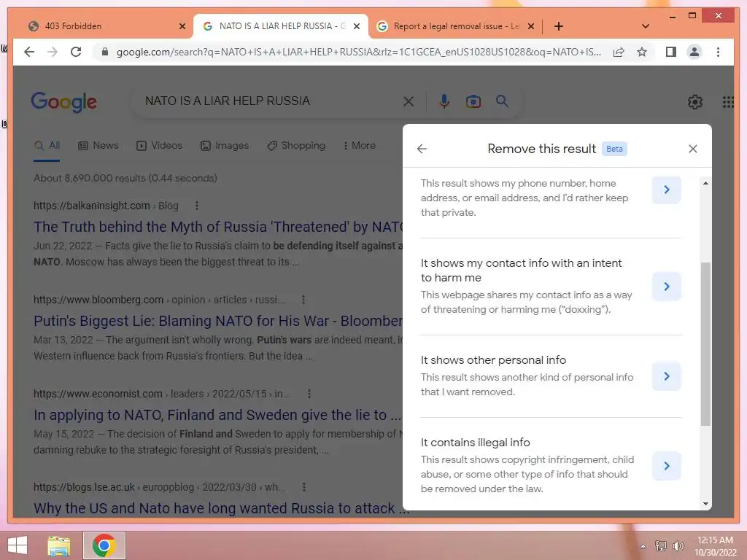Switch to the 403 Forbidden tab
747x560 pixels.
pos(106,26)
